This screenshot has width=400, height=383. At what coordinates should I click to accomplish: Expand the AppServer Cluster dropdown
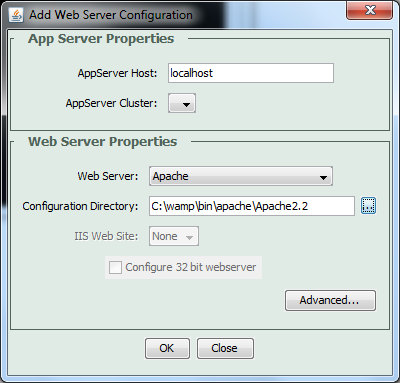(x=182, y=103)
